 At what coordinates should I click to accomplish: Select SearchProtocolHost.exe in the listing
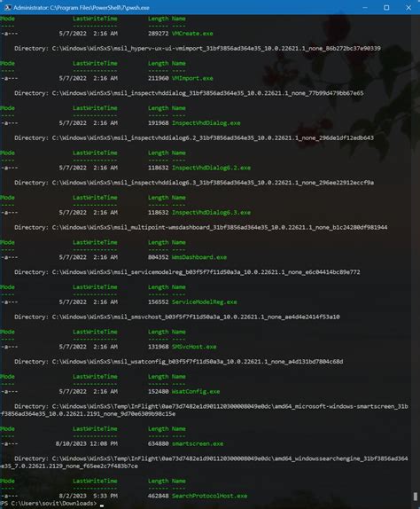pyautogui.click(x=209, y=496)
